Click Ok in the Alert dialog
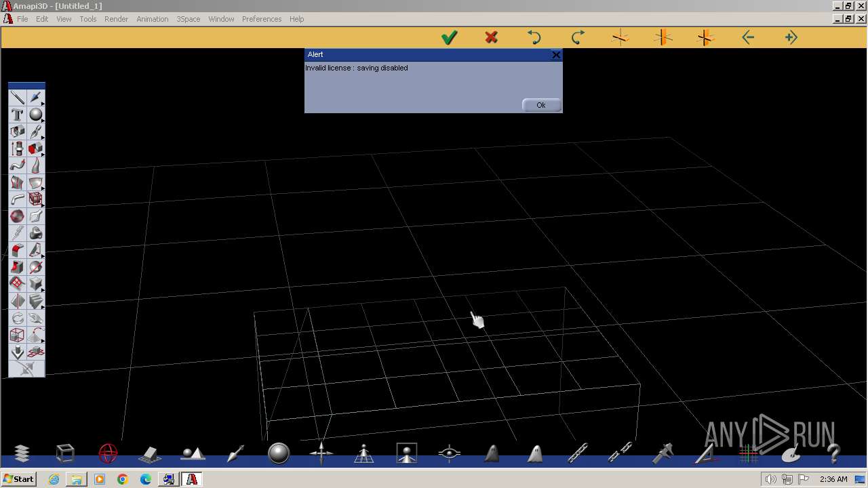 541,105
